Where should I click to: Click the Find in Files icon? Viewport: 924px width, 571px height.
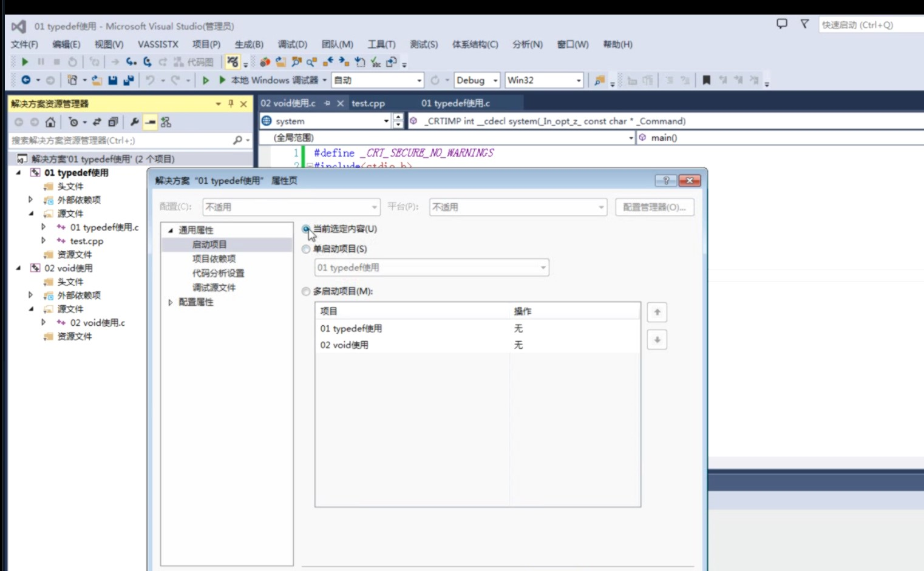[599, 80]
